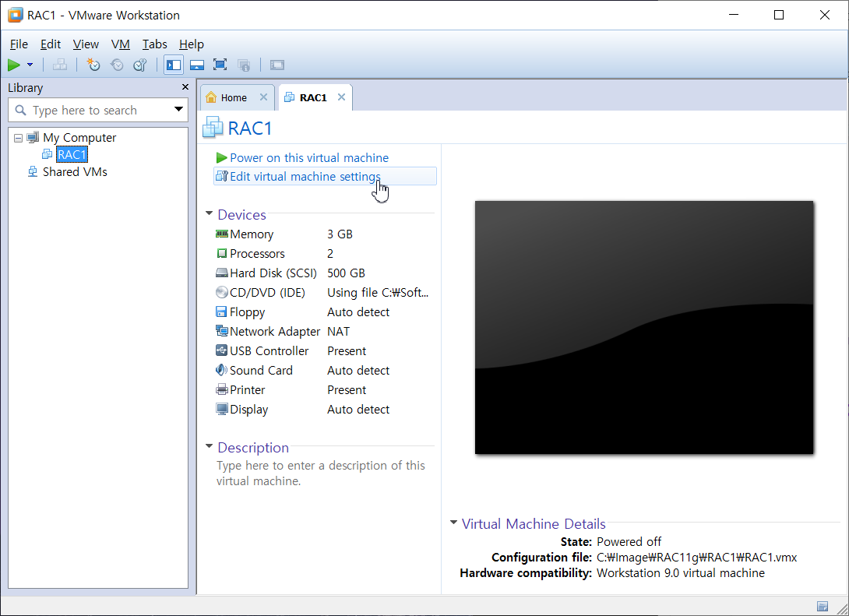
Task: Click the Revert to snapshot toolbar icon
Action: click(116, 65)
